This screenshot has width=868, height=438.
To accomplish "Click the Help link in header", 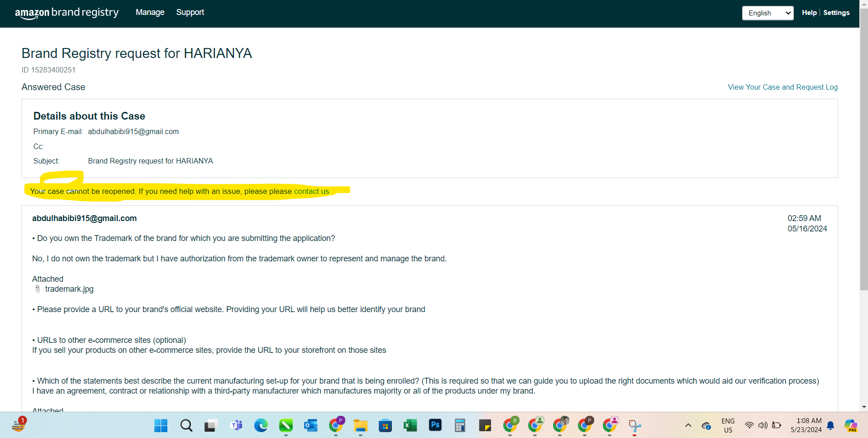I will (809, 13).
